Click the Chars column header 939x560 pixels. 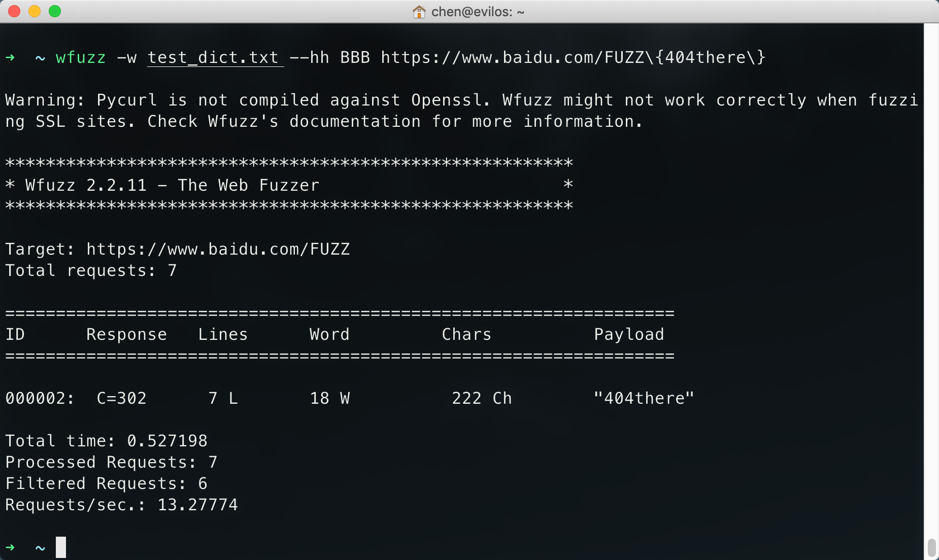[x=466, y=334]
